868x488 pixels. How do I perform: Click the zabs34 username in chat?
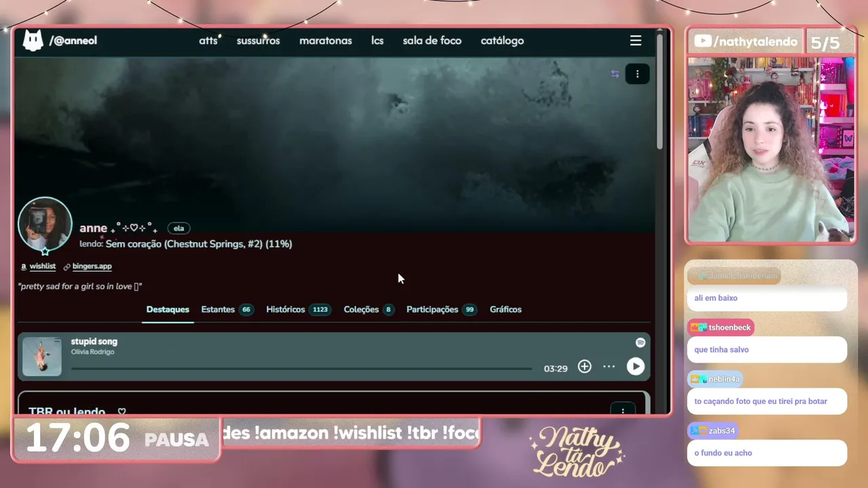(x=722, y=431)
